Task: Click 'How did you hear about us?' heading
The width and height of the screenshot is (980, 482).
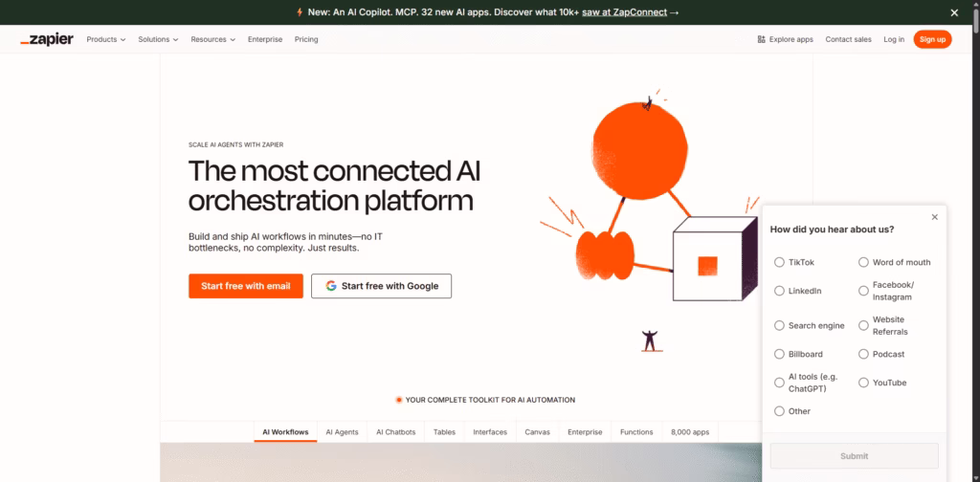Action: click(x=832, y=230)
